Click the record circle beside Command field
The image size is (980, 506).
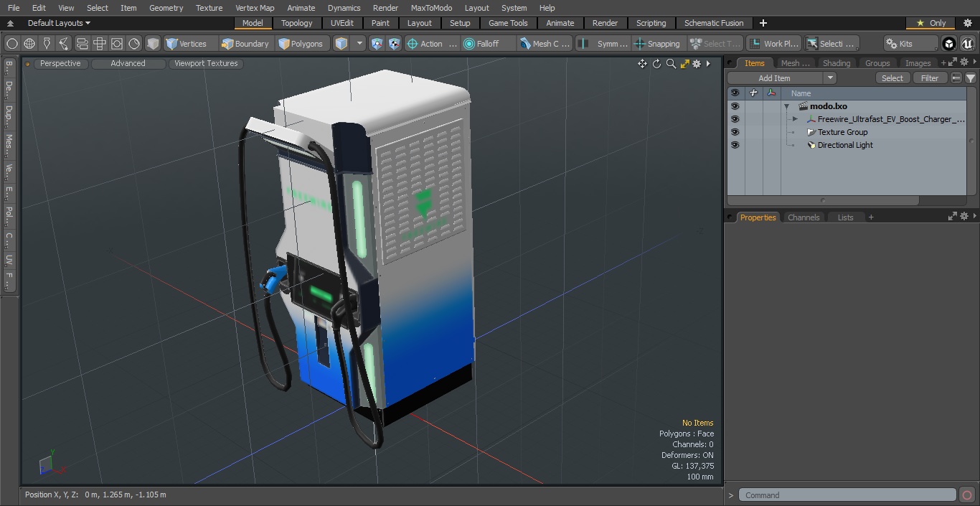(x=966, y=495)
